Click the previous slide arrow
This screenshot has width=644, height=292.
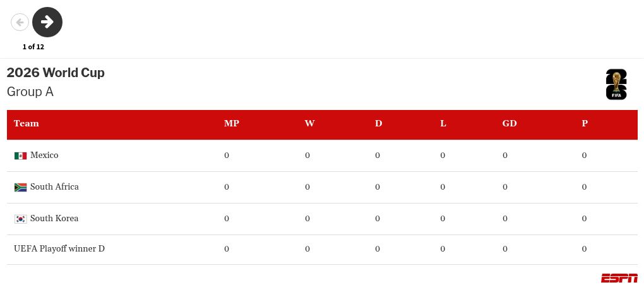coord(20,22)
